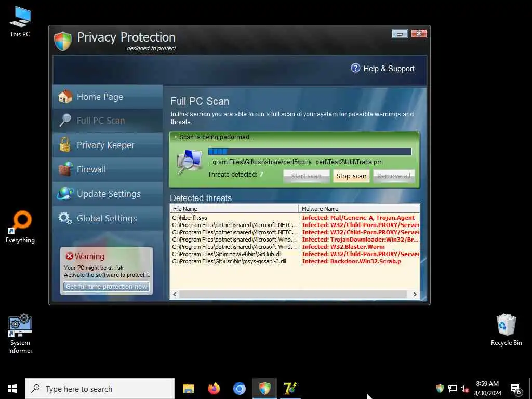Click the Help & Support question mark icon
This screenshot has height=399, width=532.
click(x=355, y=68)
